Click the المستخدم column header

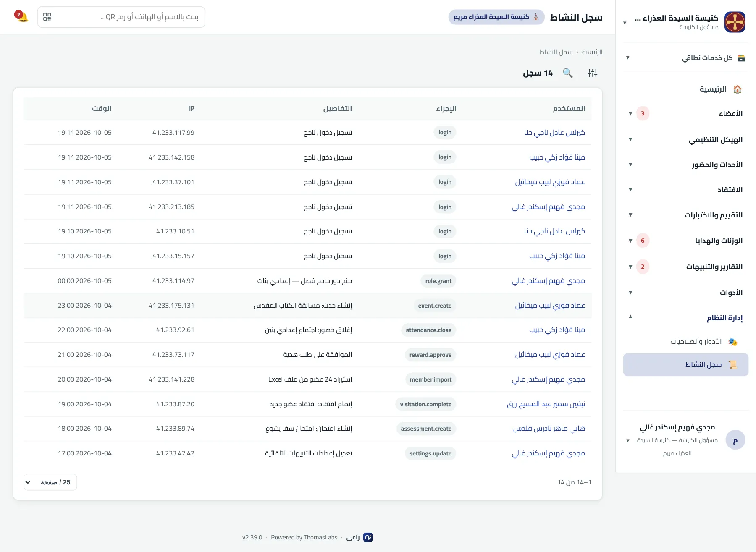pyautogui.click(x=569, y=108)
